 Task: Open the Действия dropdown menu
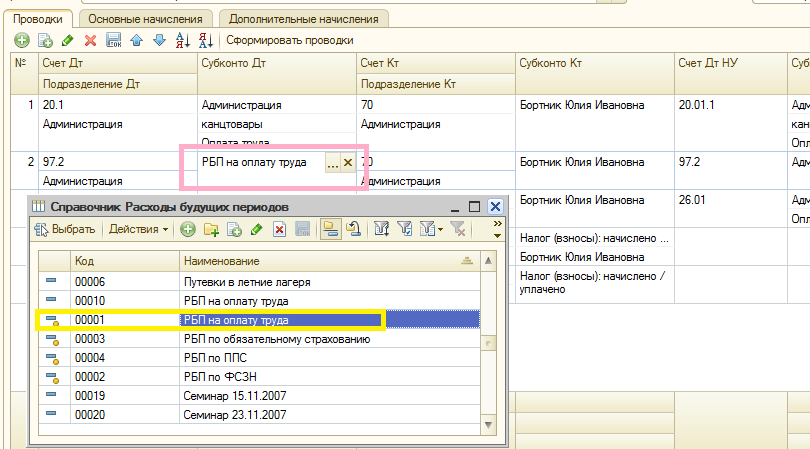pos(138,230)
